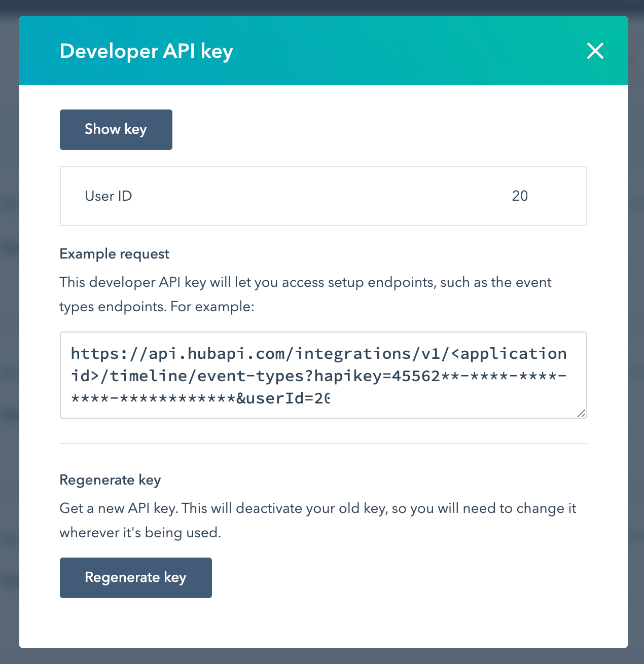Click the textarea resize handle
This screenshot has width=644, height=664.
tap(582, 414)
